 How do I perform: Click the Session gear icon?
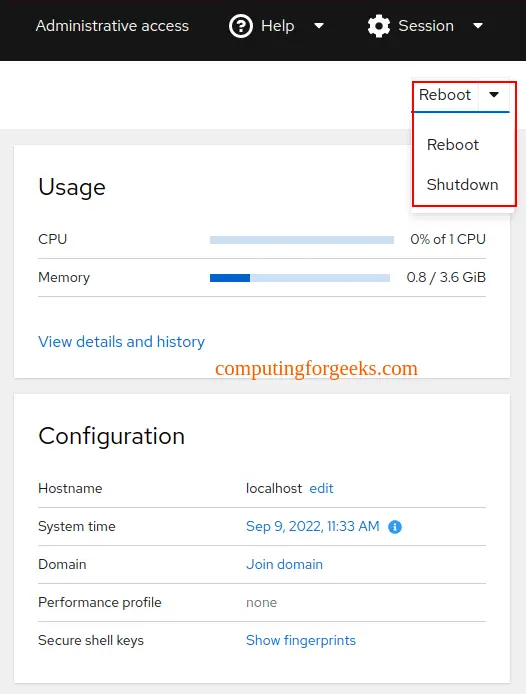(379, 26)
